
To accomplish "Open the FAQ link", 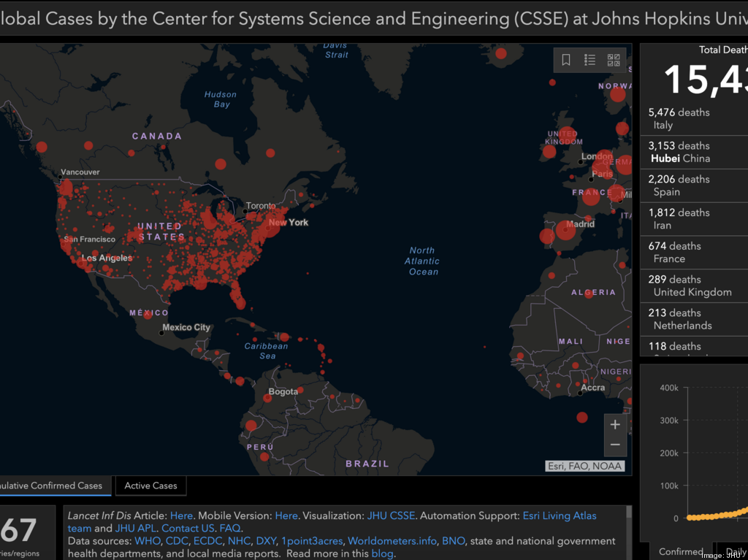I will pyautogui.click(x=230, y=528).
